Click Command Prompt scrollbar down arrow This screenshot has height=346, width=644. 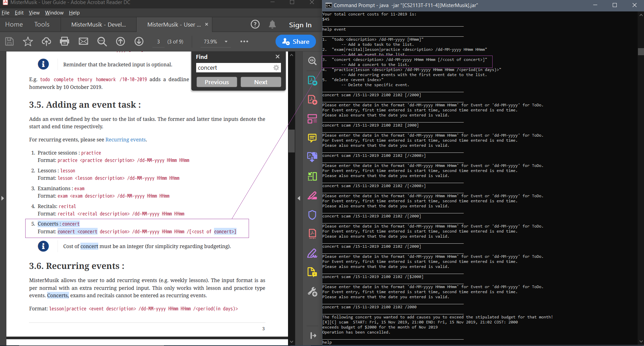coord(641,341)
